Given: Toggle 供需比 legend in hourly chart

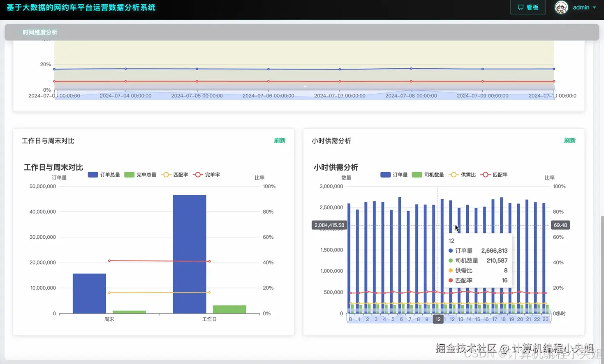Looking at the screenshot, I should [462, 175].
